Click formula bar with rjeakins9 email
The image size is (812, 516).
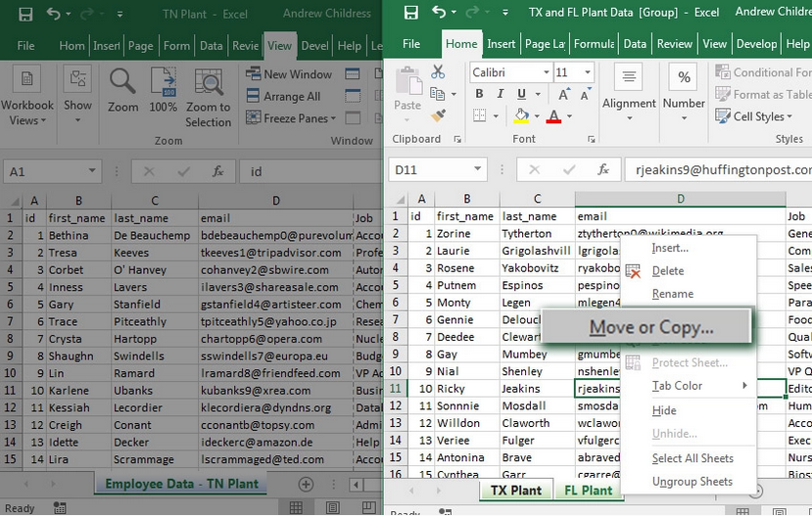tap(718, 169)
